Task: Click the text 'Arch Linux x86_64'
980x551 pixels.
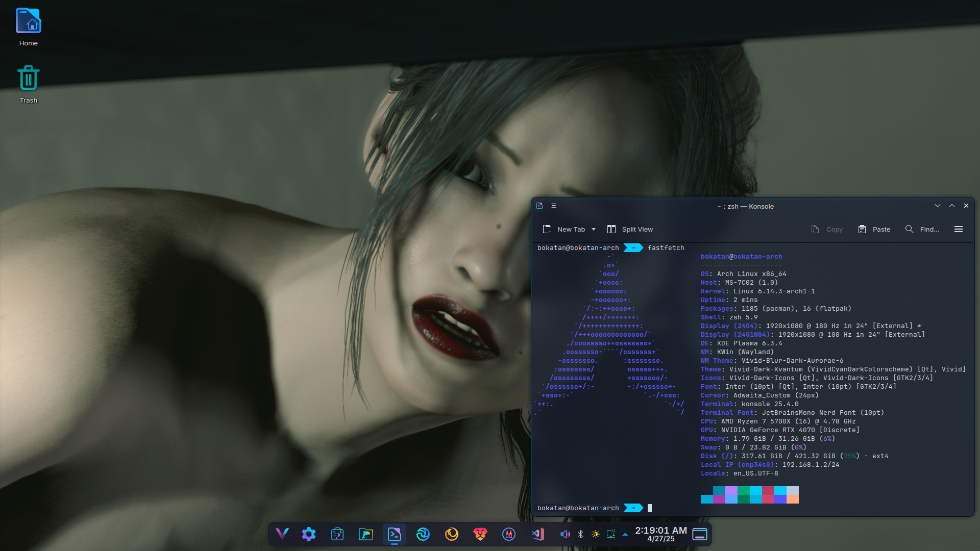Action: coord(751,274)
